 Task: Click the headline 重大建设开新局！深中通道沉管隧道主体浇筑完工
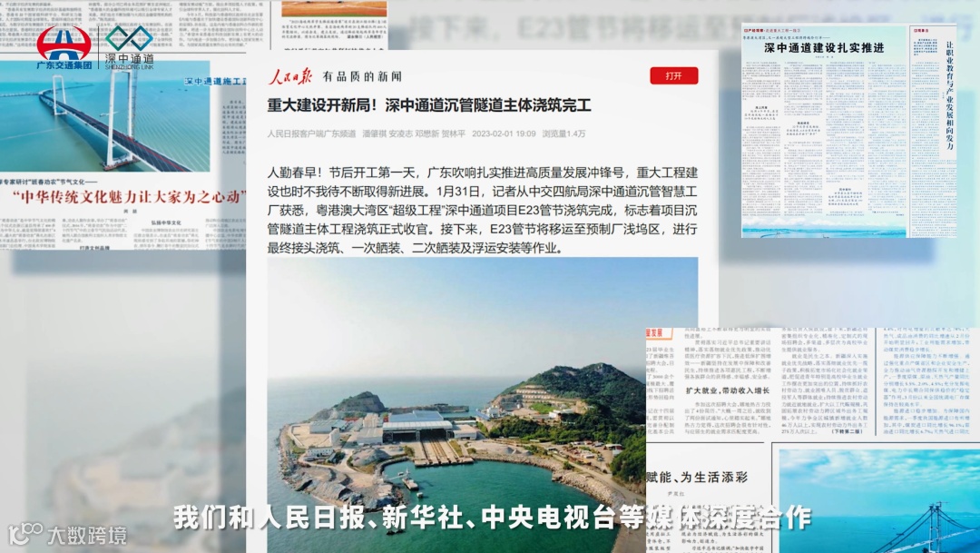[x=429, y=105]
